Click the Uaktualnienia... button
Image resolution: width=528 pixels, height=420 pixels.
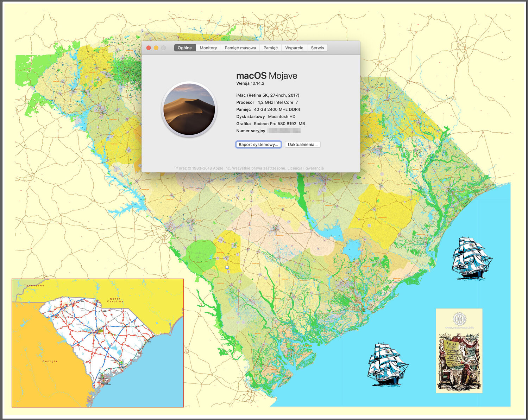coord(303,145)
